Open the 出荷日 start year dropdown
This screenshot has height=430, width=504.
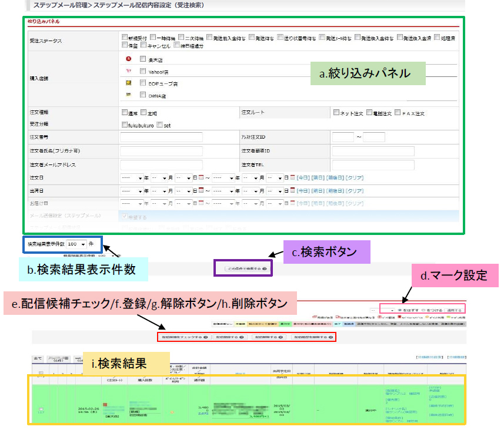[x=132, y=191]
